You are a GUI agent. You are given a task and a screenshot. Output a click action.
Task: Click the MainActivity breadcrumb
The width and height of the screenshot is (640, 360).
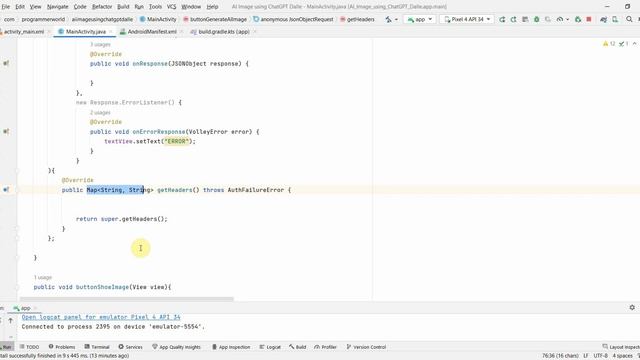pos(158,19)
